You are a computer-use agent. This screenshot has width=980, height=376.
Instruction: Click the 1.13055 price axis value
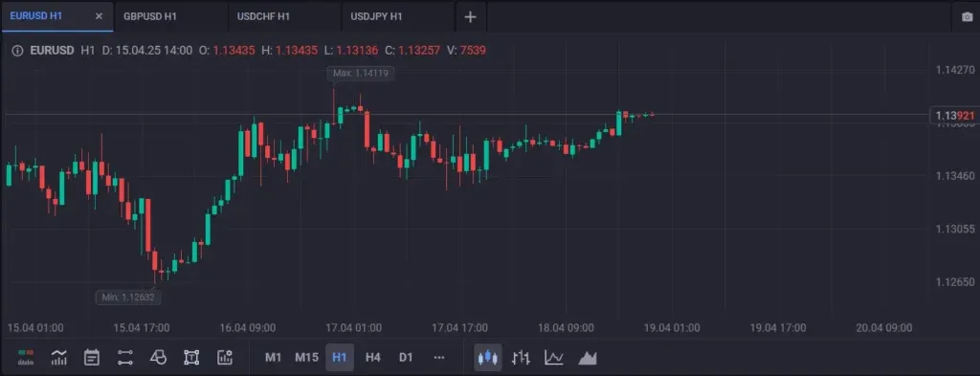(955, 230)
